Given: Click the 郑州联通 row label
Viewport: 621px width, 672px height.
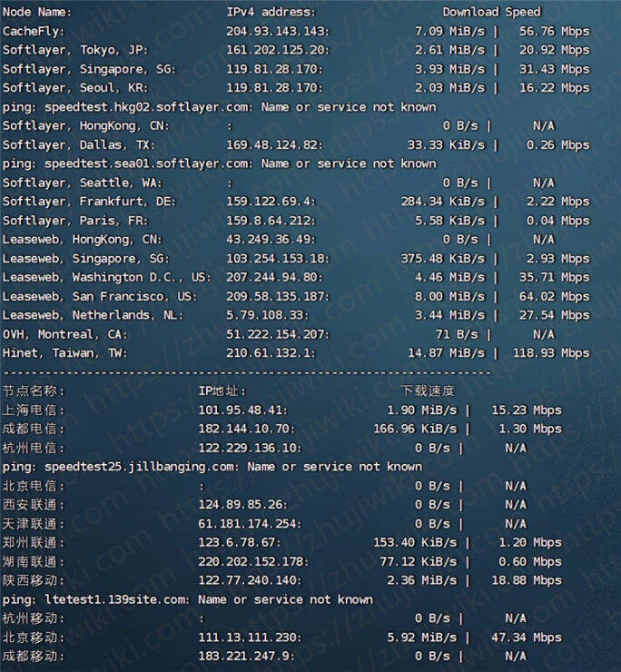Looking at the screenshot, I should pos(34,542).
